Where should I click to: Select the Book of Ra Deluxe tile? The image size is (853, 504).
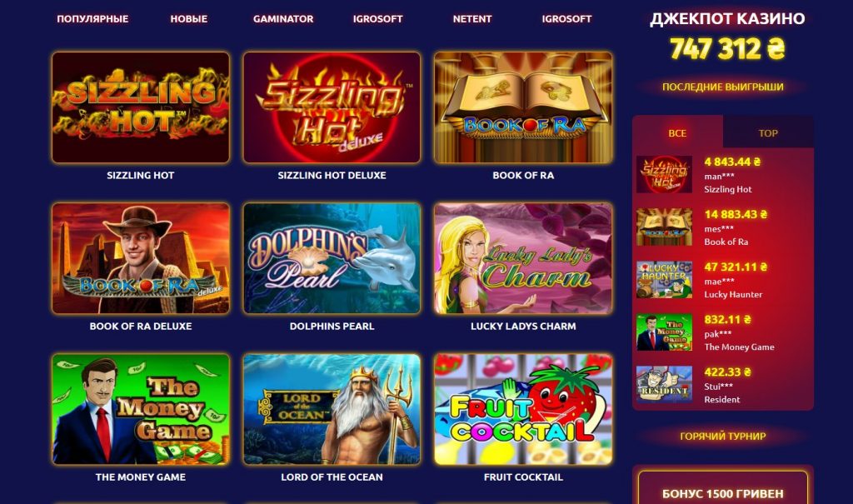[140, 258]
